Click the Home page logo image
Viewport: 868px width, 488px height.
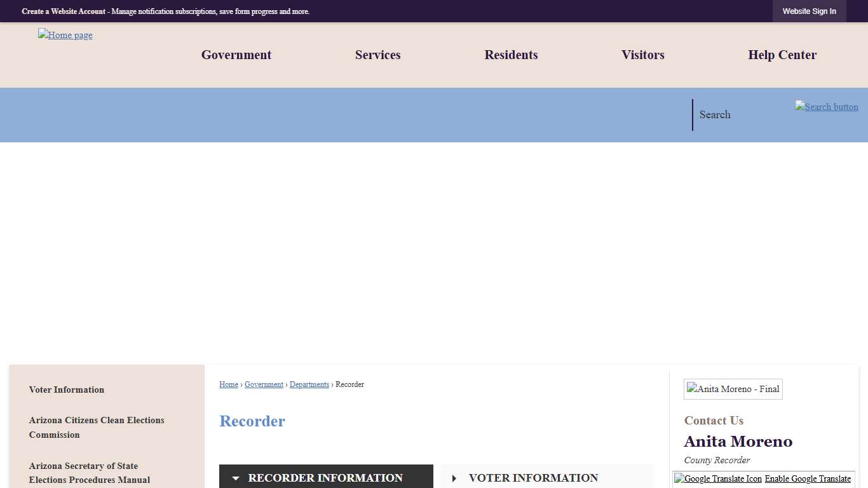pos(65,35)
